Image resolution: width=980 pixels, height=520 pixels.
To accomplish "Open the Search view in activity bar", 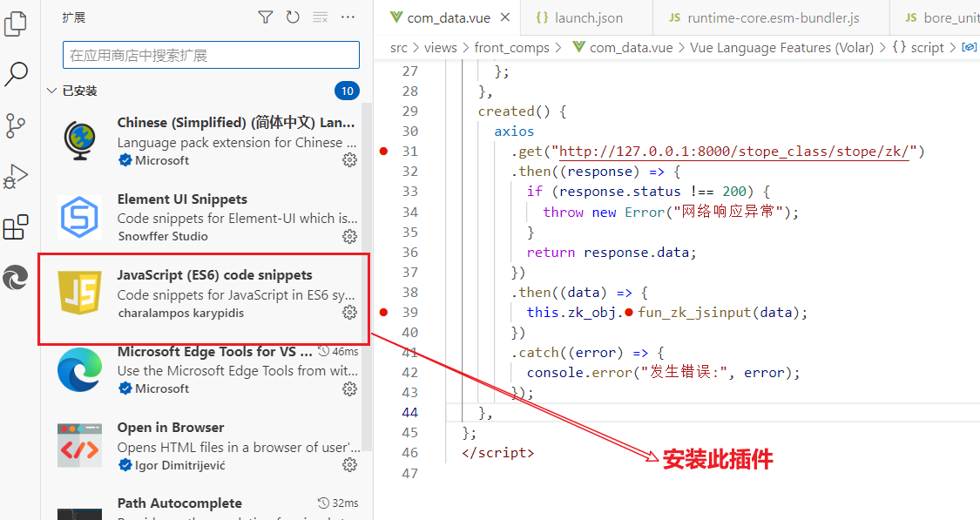I will click(x=16, y=74).
